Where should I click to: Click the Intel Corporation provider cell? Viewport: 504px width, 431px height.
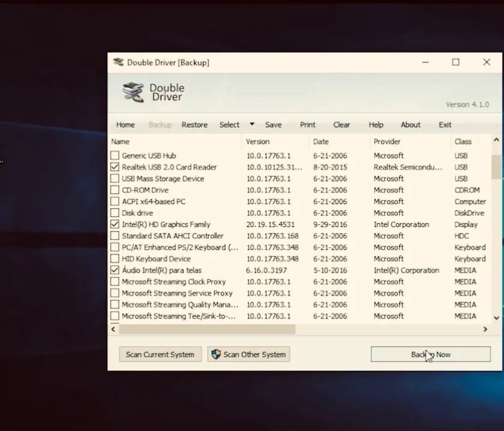(401, 225)
